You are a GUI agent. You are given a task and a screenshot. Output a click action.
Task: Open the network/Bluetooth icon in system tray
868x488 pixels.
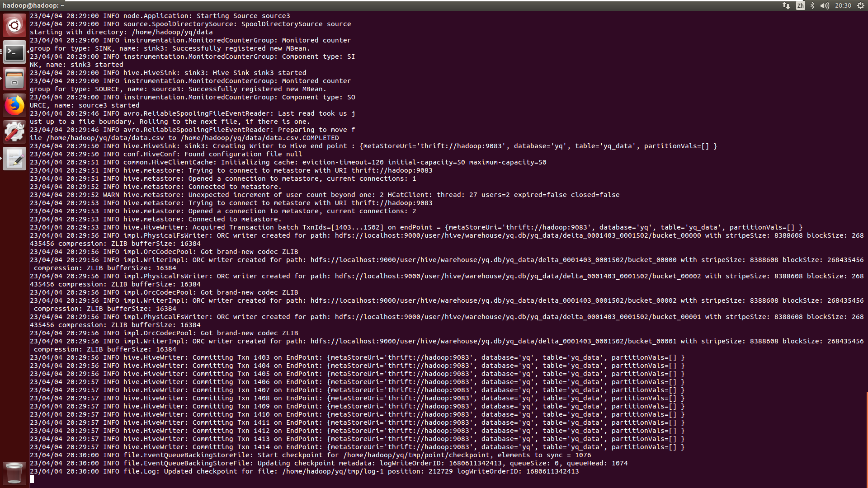tap(811, 5)
